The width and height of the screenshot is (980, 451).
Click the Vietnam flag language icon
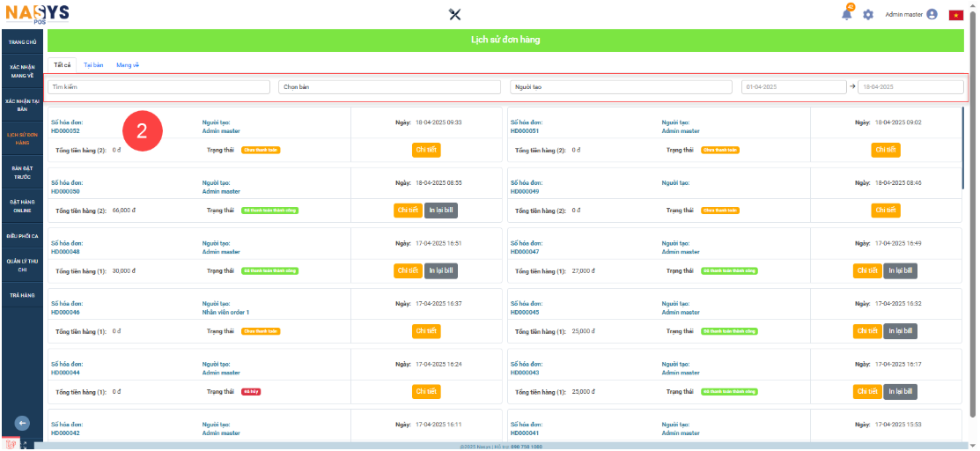pos(955,15)
